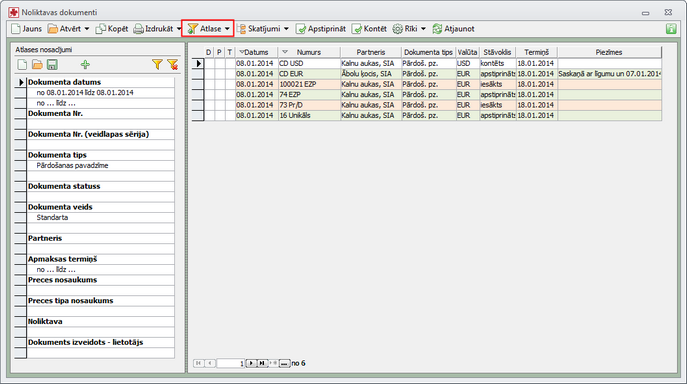Click the Jauns new document button

(x=27, y=29)
